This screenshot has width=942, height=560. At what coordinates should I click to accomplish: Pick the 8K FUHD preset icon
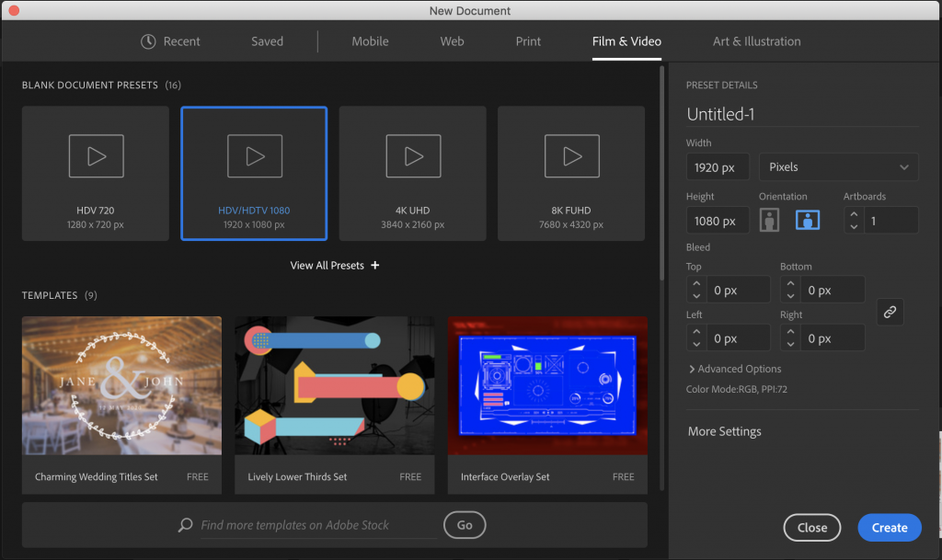(x=571, y=156)
